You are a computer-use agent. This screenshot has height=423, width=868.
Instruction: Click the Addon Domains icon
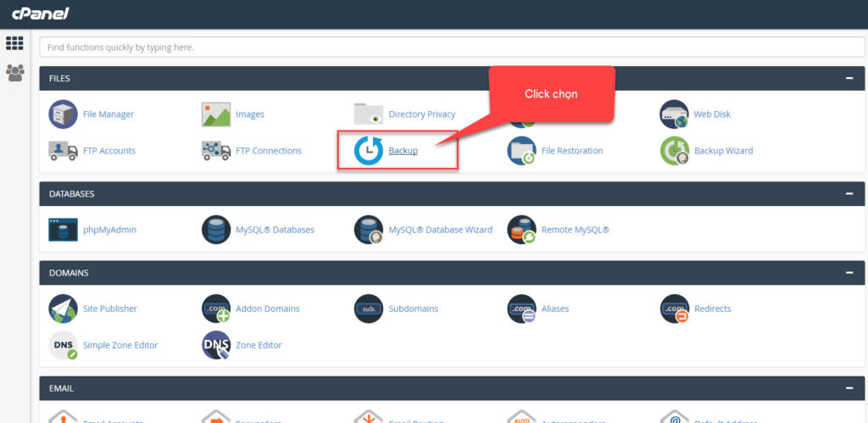click(216, 309)
